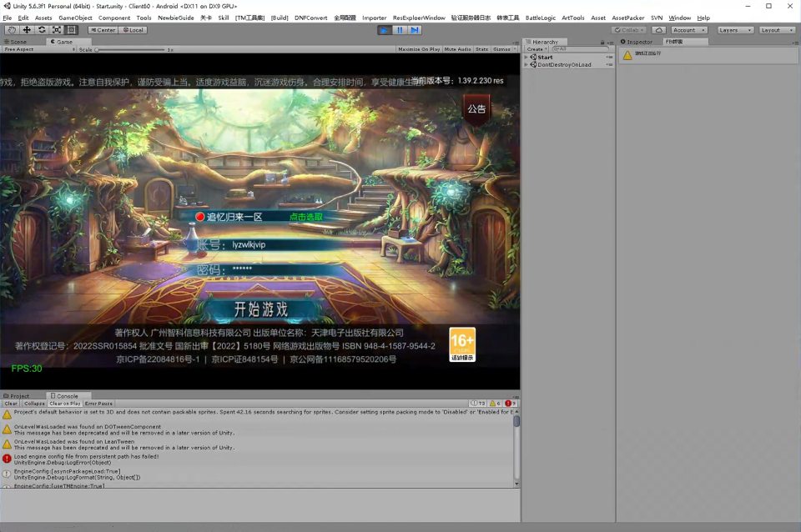
Task: Open the cloud services icon
Action: tap(659, 30)
